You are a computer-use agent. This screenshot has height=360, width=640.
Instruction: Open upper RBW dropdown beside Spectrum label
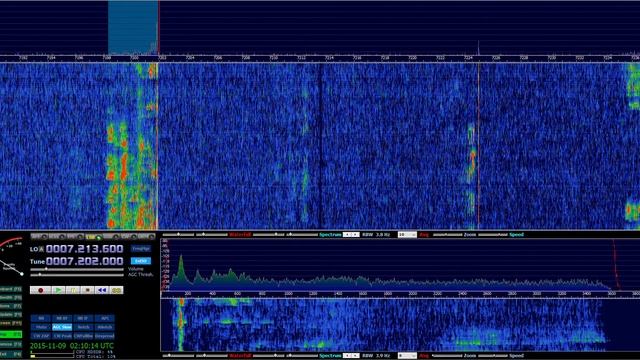click(x=351, y=235)
